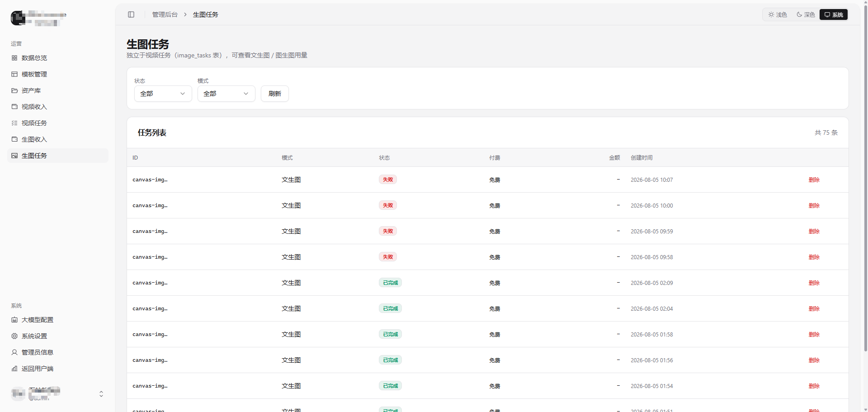The image size is (868, 412).
Task: Open the 状态 filter dropdown
Action: click(x=163, y=94)
